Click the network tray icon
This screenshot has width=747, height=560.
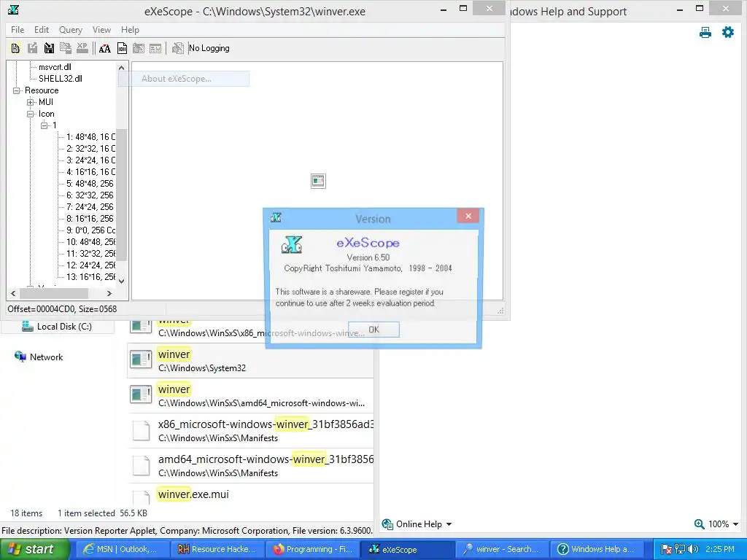tap(680, 549)
